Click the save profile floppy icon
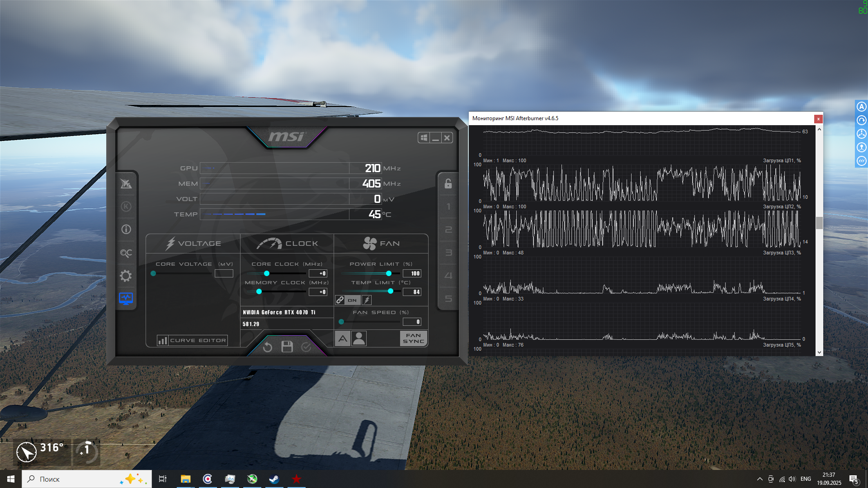This screenshot has height=488, width=868. (x=287, y=347)
